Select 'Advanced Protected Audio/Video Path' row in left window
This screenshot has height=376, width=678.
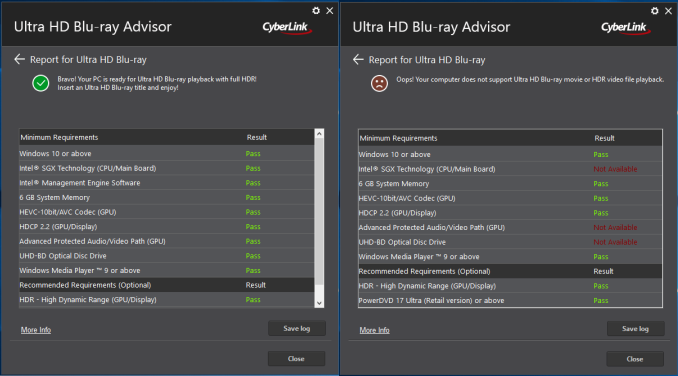coord(166,241)
